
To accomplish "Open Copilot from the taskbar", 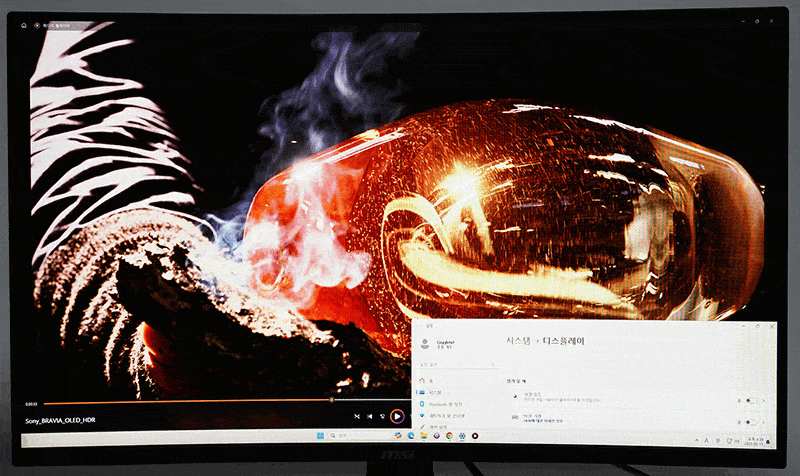I will 398,436.
